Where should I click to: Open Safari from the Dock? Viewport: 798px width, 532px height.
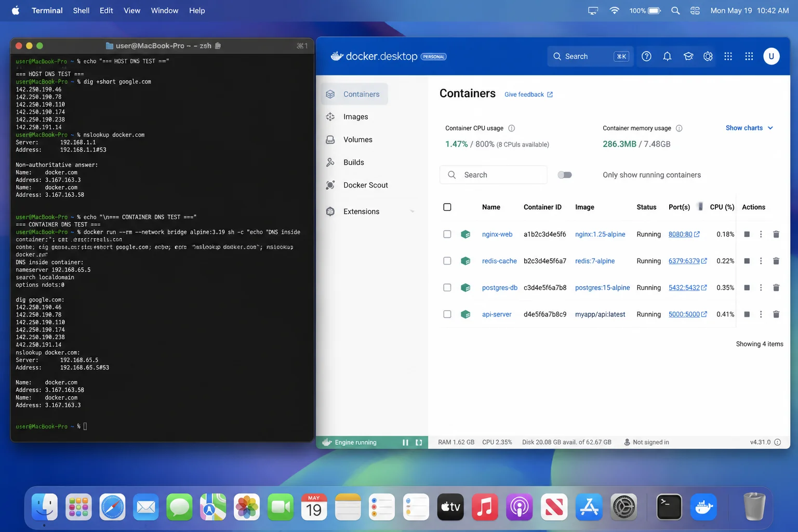click(x=113, y=507)
